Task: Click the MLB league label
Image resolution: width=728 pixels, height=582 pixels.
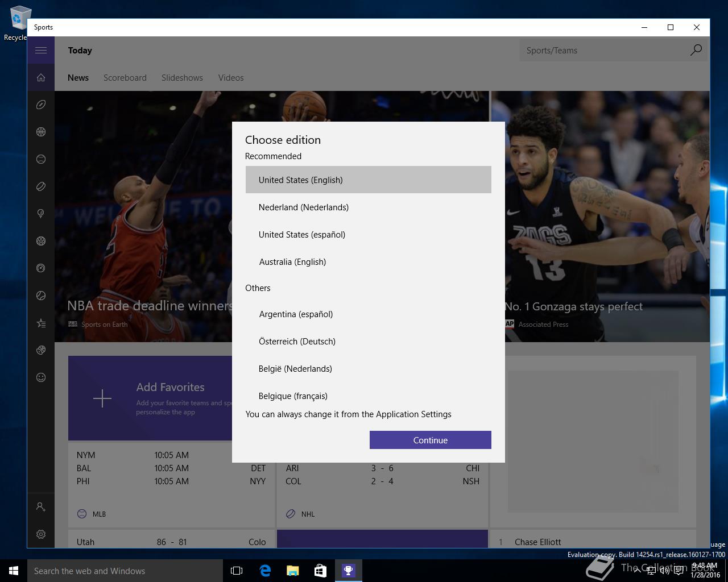Action: 99,514
